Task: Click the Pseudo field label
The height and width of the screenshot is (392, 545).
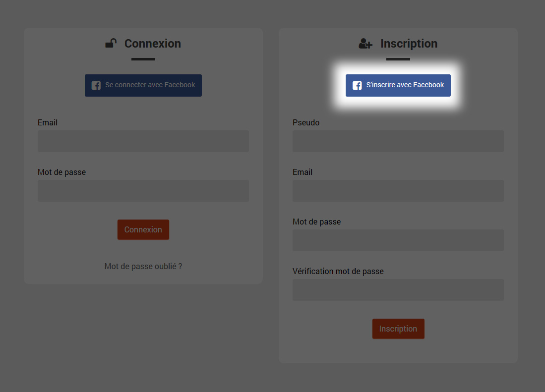Action: tap(306, 122)
